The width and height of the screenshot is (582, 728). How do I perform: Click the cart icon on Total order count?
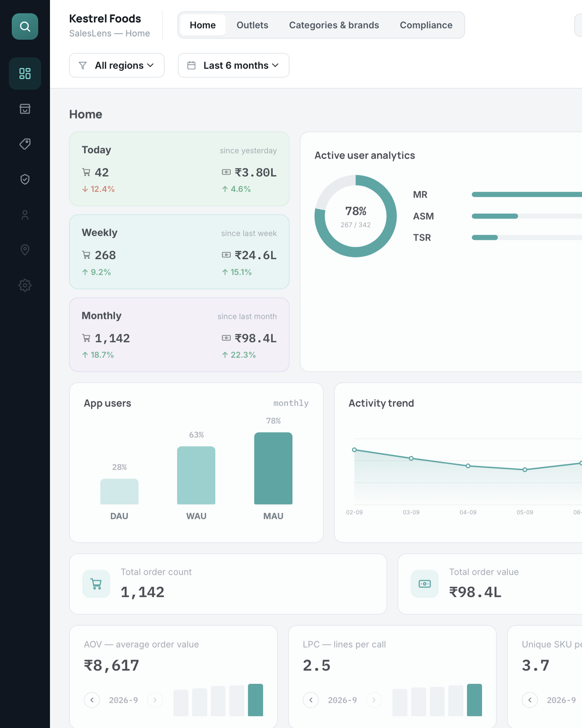click(x=96, y=584)
